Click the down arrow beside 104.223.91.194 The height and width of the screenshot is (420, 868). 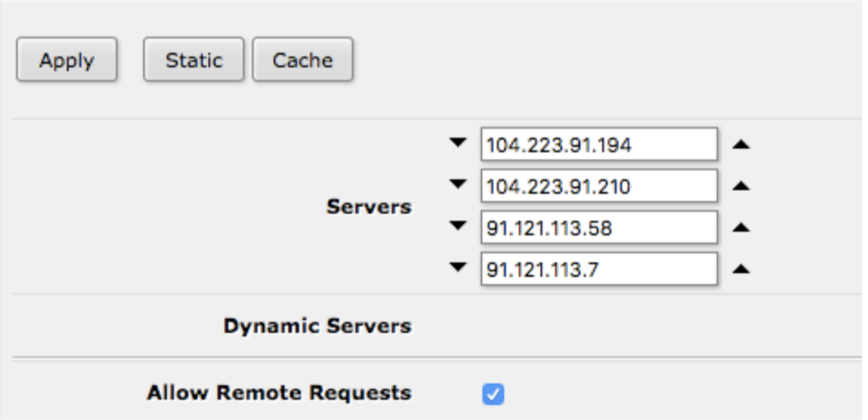pos(458,143)
